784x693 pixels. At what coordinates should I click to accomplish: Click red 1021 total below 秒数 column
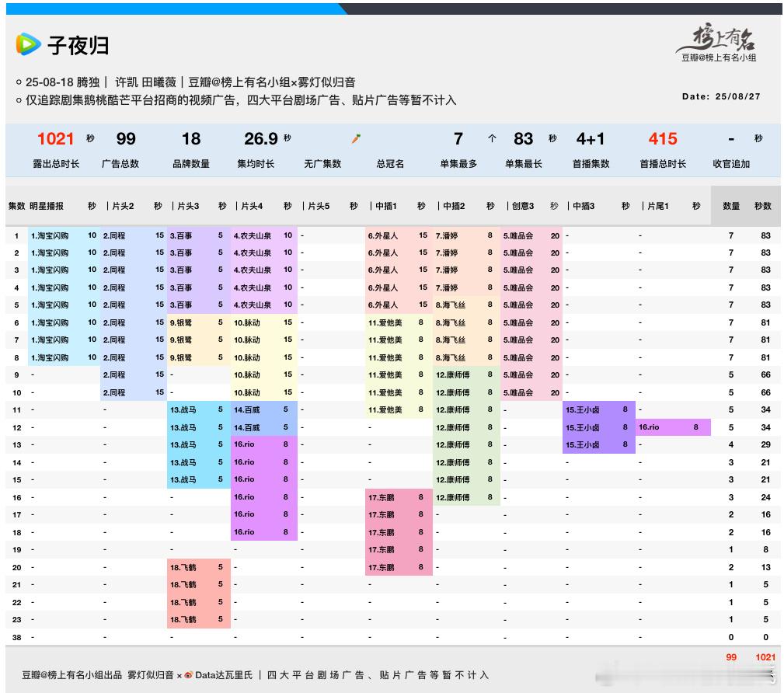pyautogui.click(x=765, y=657)
